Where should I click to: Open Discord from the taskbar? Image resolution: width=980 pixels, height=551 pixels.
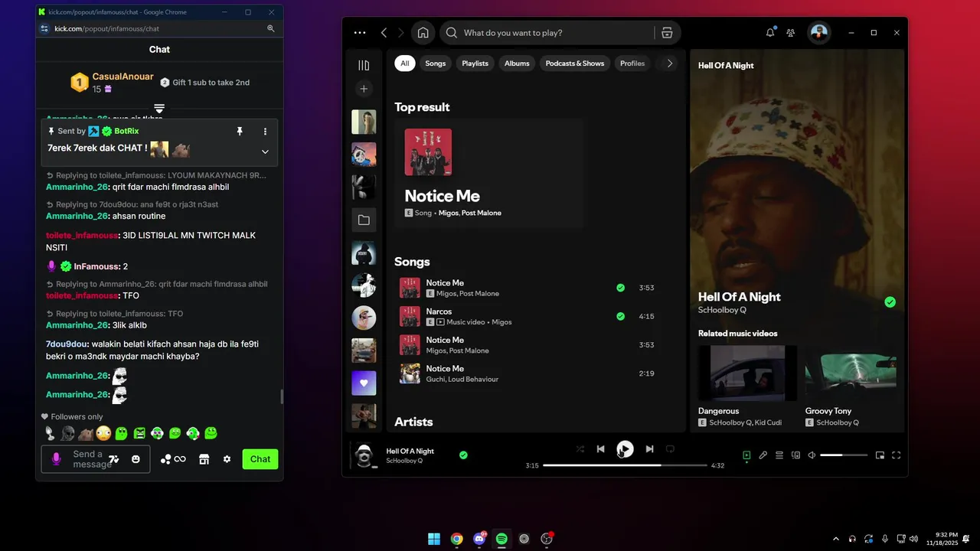click(479, 539)
